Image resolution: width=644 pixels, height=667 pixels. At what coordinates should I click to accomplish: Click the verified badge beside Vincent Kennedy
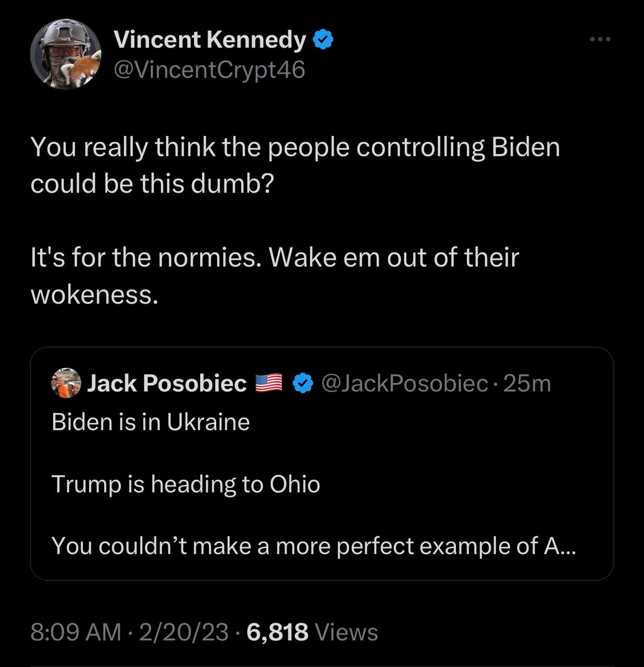[x=323, y=40]
